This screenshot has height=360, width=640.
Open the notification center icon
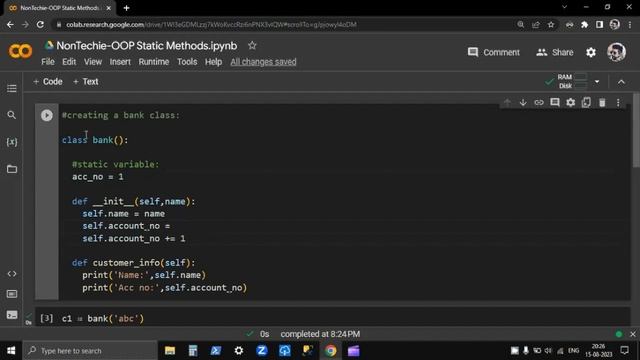pyautogui.click(x=624, y=350)
